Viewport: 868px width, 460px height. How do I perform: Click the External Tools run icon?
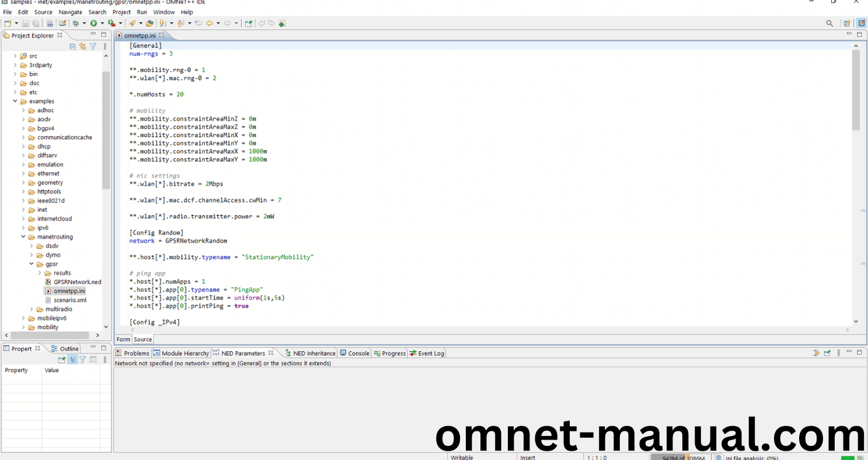point(111,23)
